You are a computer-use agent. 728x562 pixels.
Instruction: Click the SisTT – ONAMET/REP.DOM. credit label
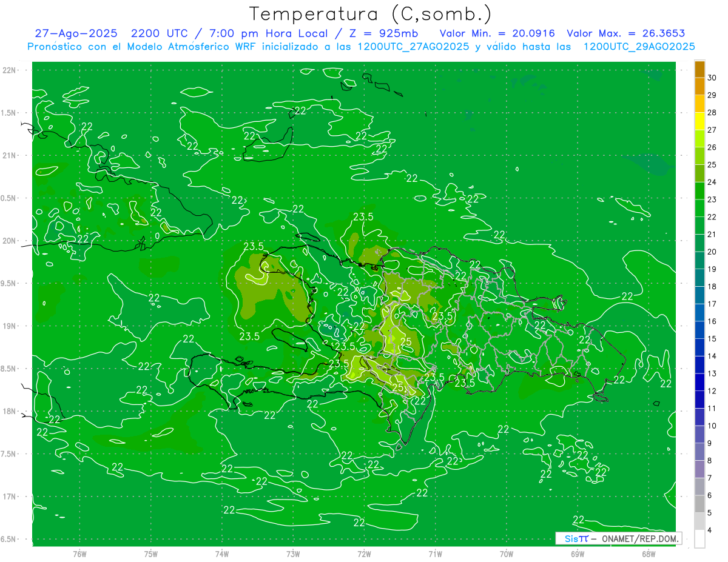[x=618, y=538]
